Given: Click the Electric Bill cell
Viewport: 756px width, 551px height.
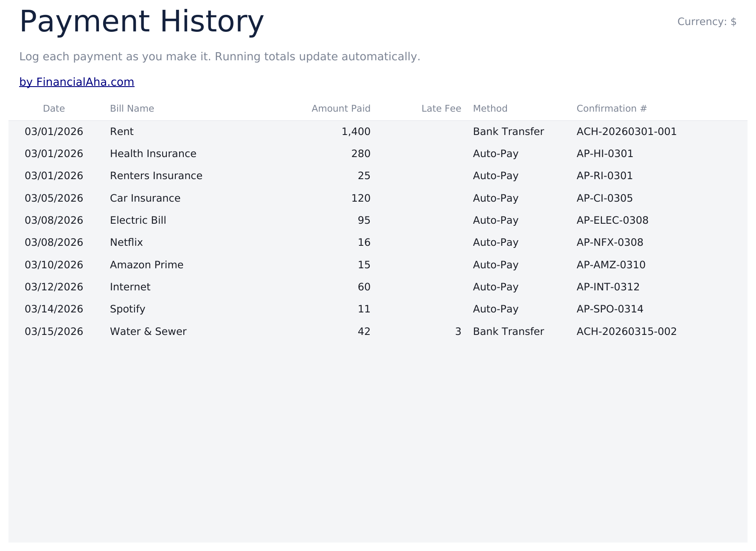Looking at the screenshot, I should tap(138, 220).
